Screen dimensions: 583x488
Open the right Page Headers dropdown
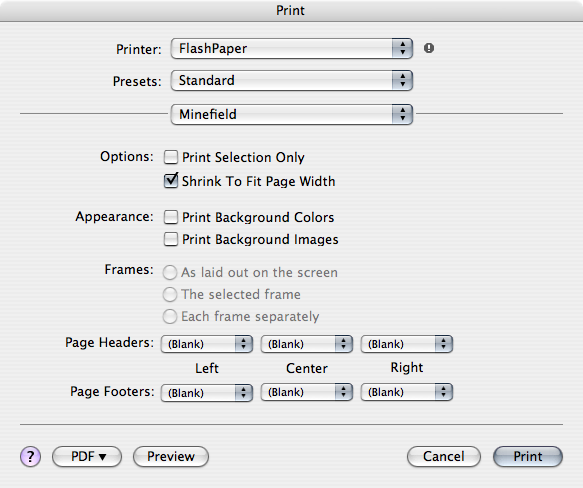coord(407,344)
